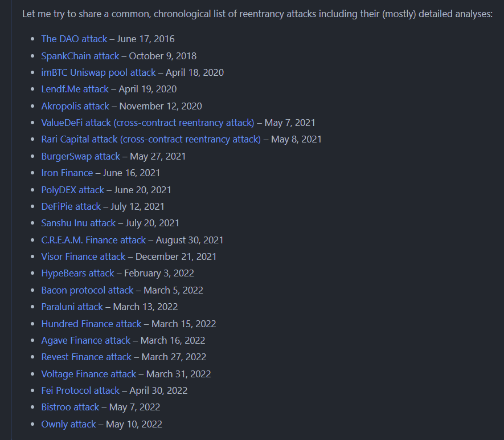Open the DeFiPie attack link
This screenshot has height=440, width=504.
[71, 206]
